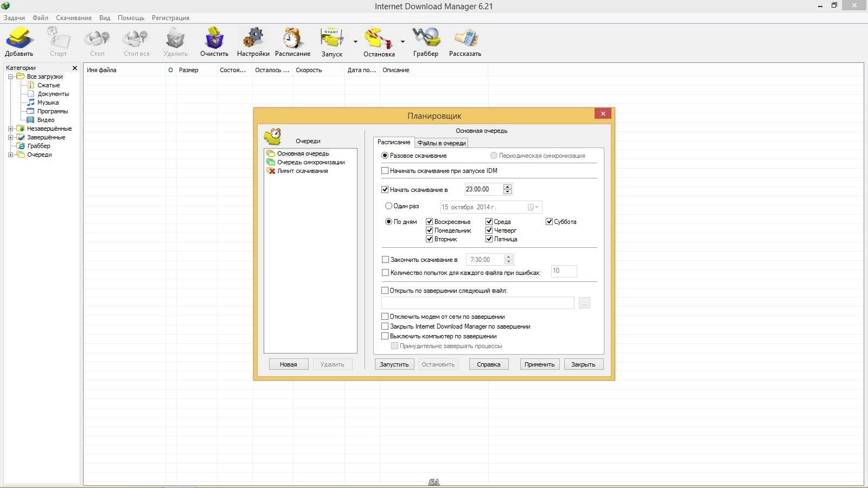
Task: Select Документы category in the tree
Action: 53,94
